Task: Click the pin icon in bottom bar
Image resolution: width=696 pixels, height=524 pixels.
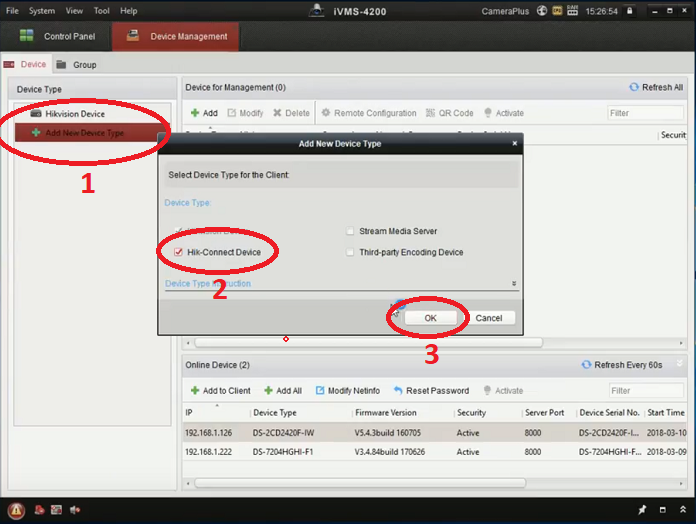Action: (x=642, y=510)
